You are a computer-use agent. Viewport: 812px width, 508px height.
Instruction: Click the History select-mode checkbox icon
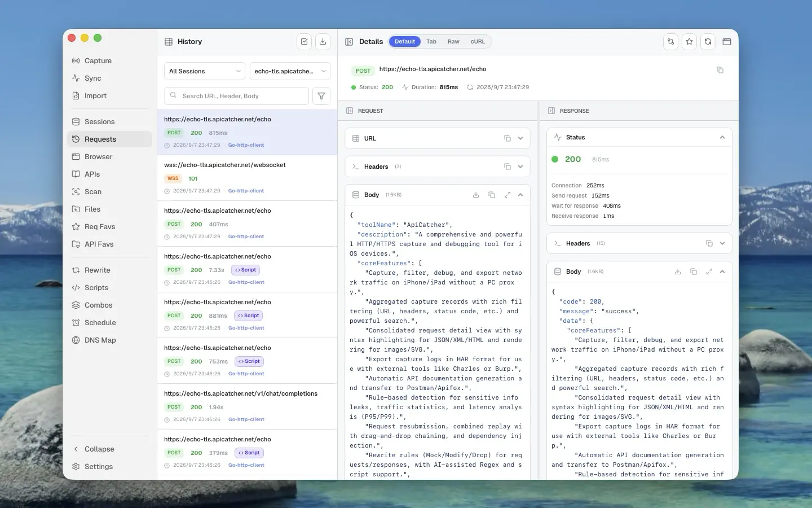tap(304, 42)
